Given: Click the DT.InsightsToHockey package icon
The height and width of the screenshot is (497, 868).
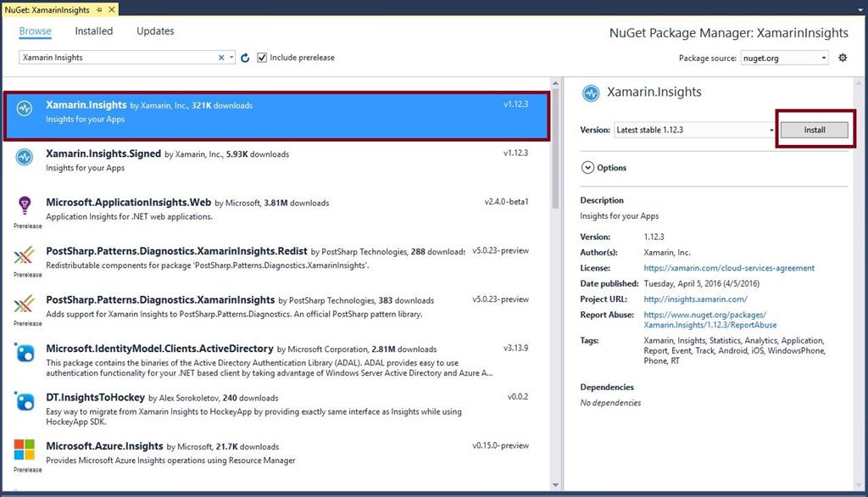Looking at the screenshot, I should point(26,402).
